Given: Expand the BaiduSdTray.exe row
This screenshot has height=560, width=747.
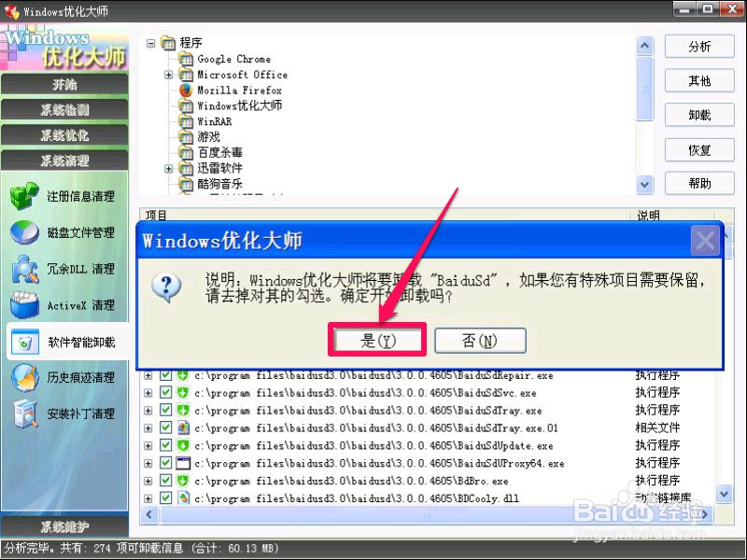Looking at the screenshot, I should [x=148, y=411].
